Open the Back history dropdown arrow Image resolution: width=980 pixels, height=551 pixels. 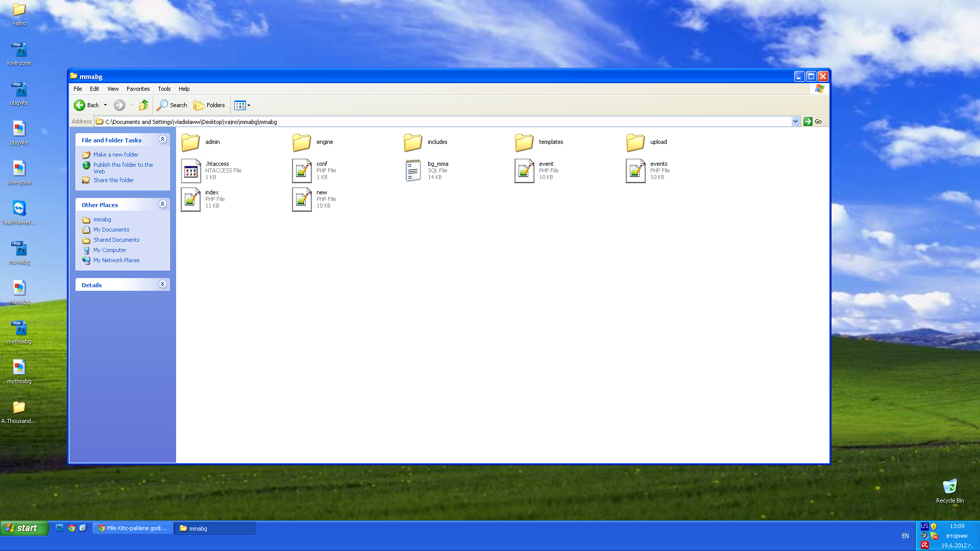point(106,105)
